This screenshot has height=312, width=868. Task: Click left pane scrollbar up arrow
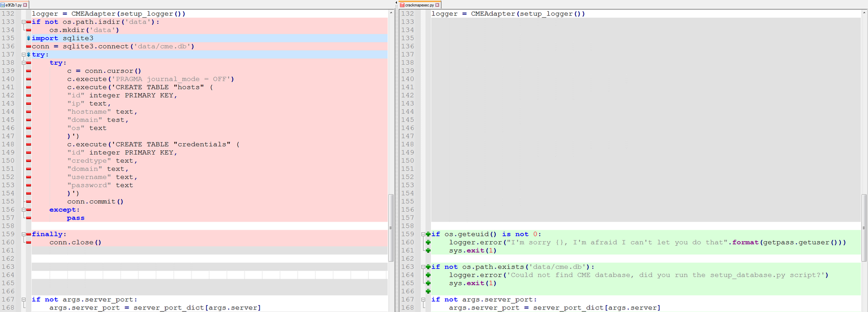pos(391,12)
